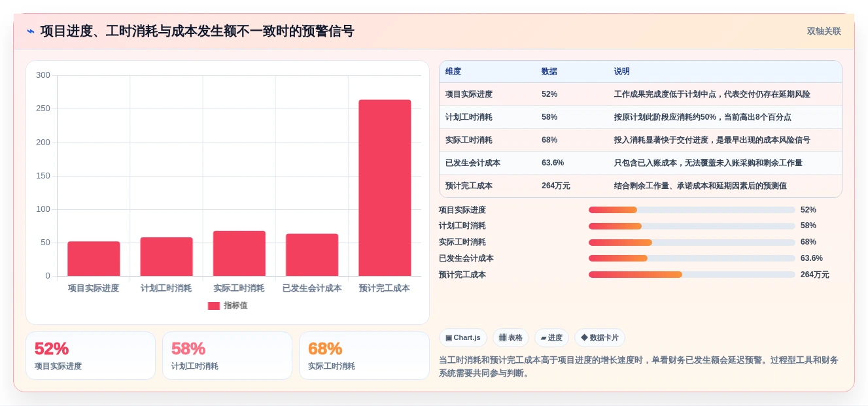Viewport: 868px width, 406px height.
Task: Click the summary paragraph starting 当工时消耗
Action: tap(639, 367)
